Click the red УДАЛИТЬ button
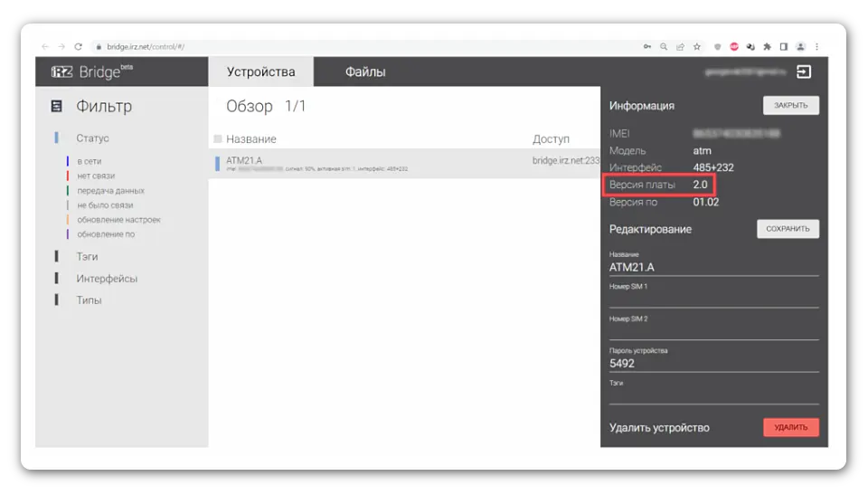The height and width of the screenshot is (495, 868). (790, 427)
